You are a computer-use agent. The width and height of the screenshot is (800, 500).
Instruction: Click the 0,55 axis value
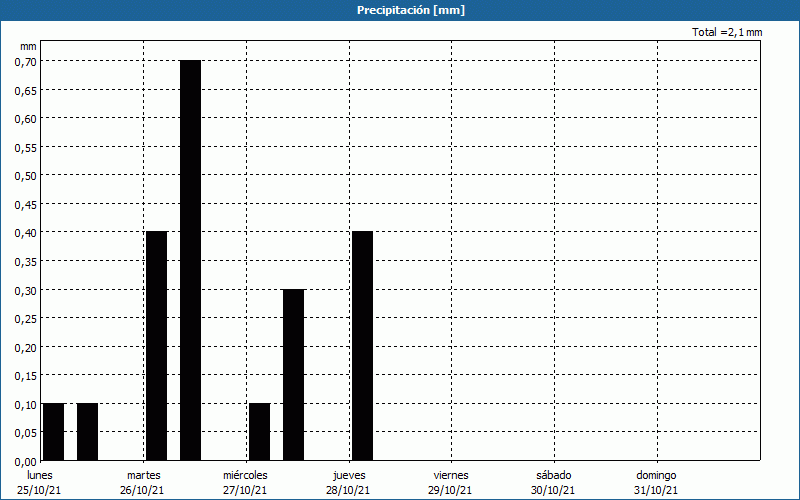tap(25, 147)
